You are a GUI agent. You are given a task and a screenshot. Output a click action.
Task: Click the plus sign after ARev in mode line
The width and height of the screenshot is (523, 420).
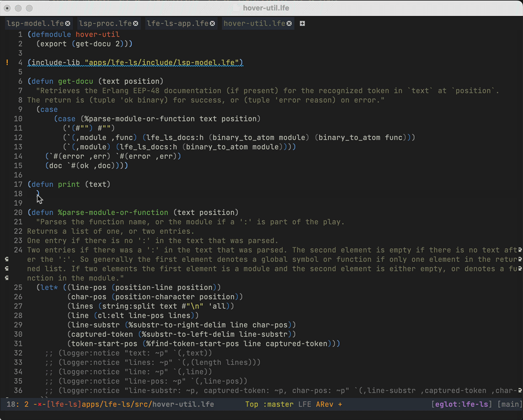[340, 405]
